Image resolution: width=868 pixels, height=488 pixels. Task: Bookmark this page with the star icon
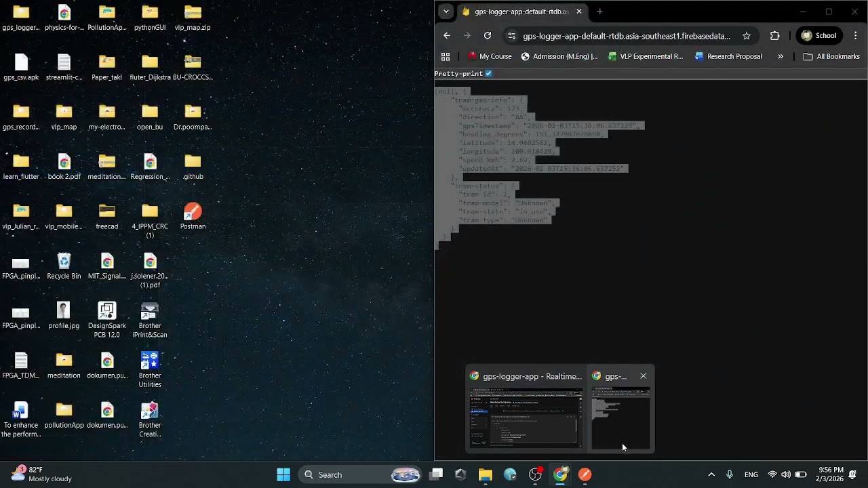pyautogui.click(x=747, y=36)
